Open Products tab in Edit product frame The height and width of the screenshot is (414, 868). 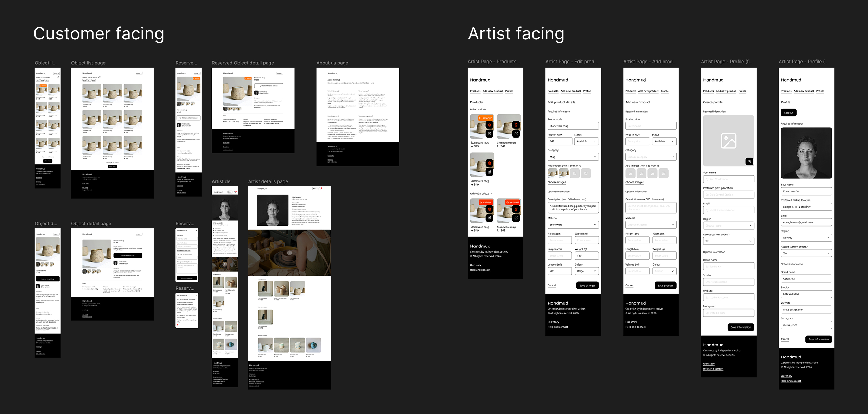(x=553, y=91)
